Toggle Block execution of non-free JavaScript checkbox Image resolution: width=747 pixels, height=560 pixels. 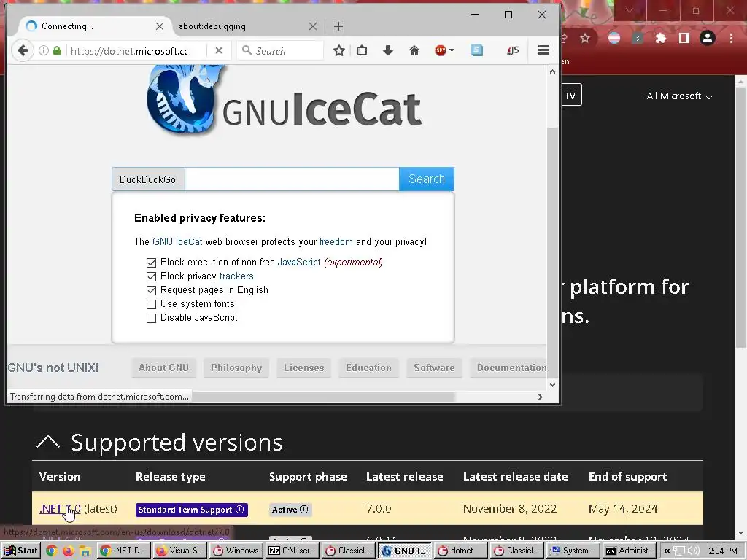[151, 262]
